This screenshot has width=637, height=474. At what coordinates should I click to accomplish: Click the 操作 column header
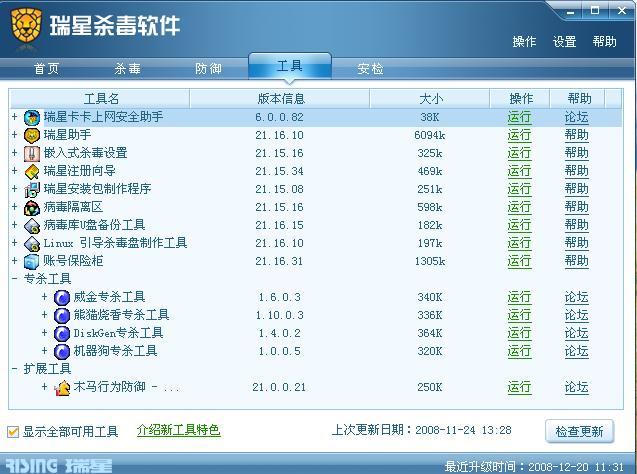520,99
